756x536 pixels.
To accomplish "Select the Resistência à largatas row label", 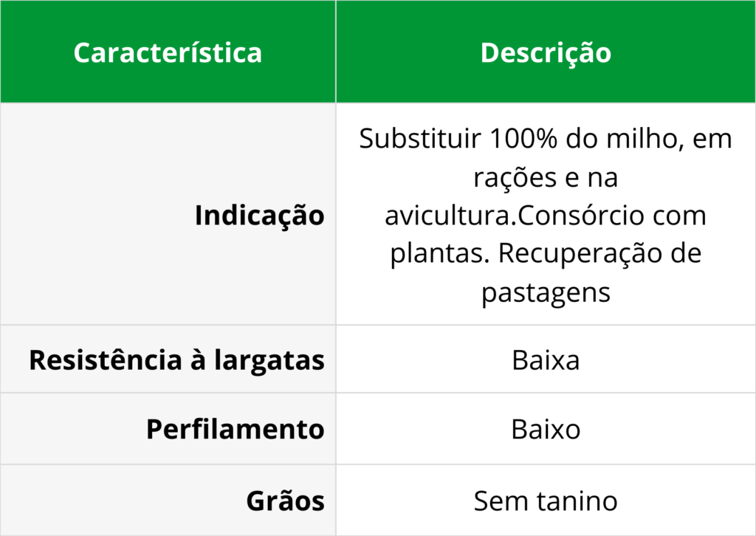I will pyautogui.click(x=176, y=360).
